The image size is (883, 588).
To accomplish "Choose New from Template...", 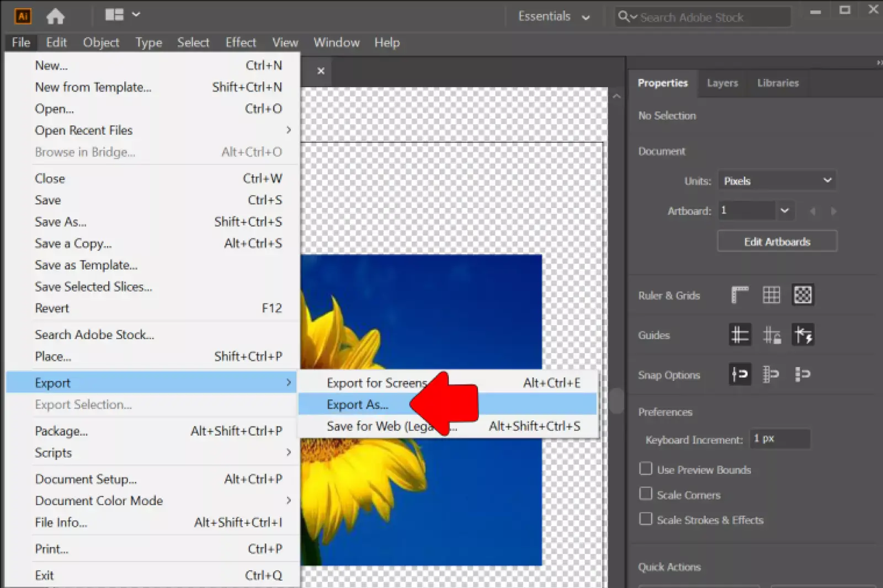I will click(152, 87).
